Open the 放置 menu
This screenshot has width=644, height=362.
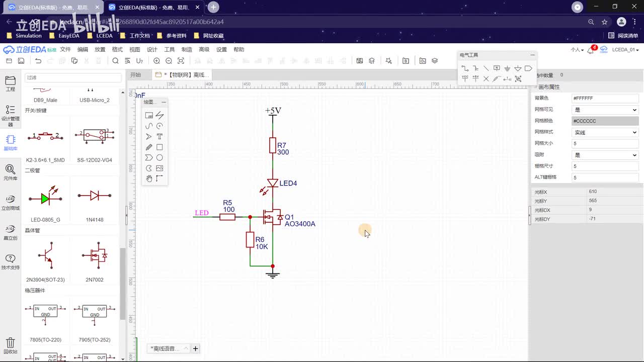coord(100,50)
